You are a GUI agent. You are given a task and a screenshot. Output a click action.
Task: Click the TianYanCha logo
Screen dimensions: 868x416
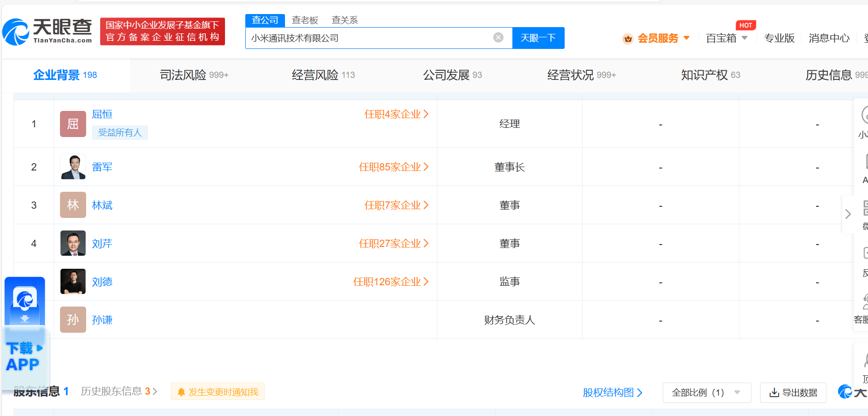(x=47, y=31)
